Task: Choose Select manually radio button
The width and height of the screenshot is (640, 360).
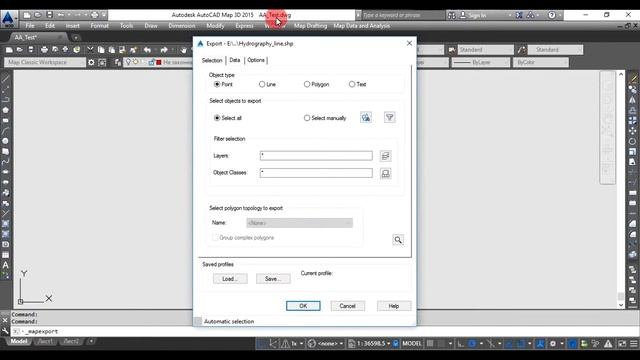Action: [307, 118]
